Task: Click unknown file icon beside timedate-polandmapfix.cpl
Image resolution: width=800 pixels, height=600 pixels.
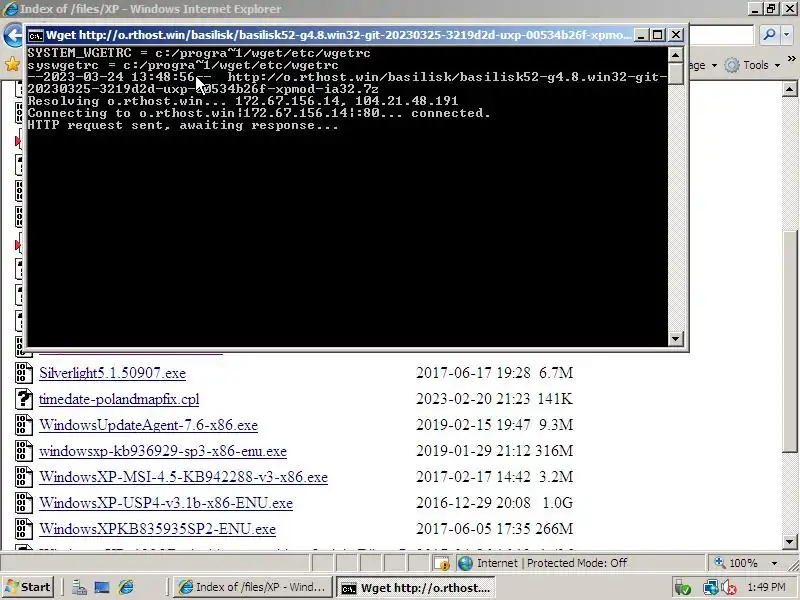Action: (x=23, y=399)
